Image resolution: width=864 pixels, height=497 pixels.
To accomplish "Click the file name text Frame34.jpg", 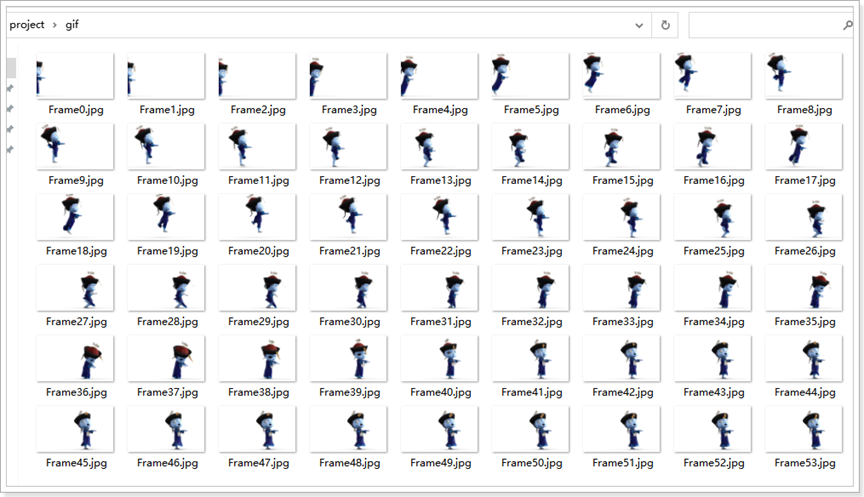I will [x=714, y=322].
